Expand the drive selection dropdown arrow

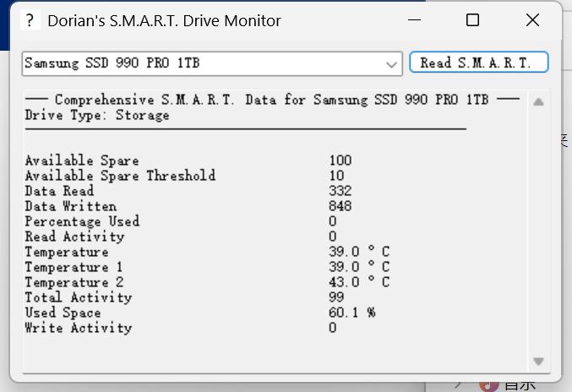point(392,63)
